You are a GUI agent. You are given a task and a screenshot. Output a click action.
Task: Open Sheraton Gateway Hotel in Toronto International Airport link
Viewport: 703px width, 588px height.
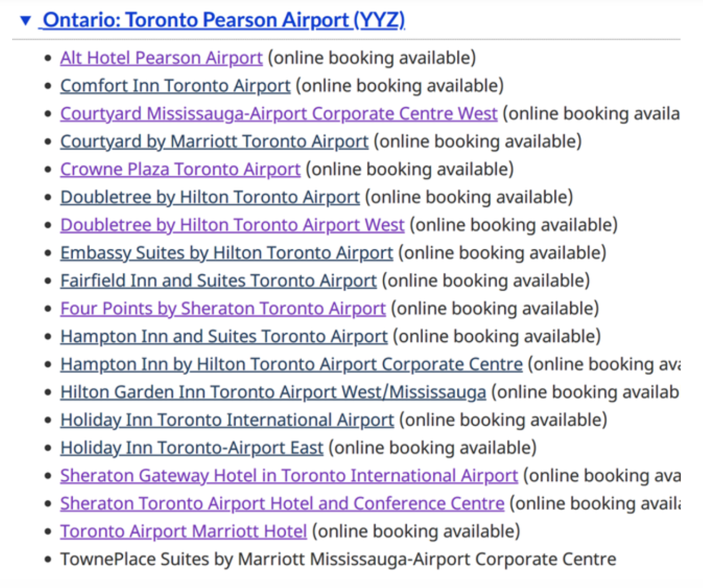(289, 476)
